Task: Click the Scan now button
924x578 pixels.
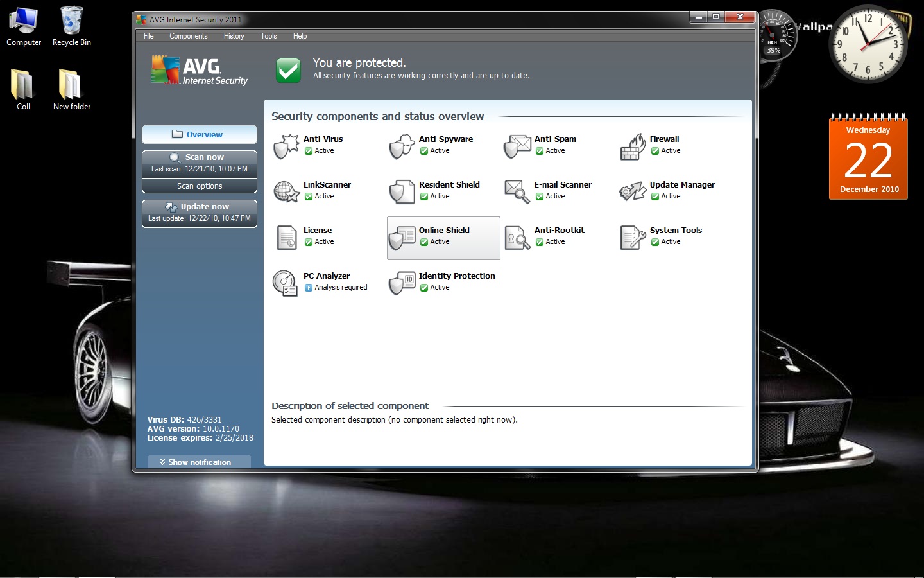Action: (x=200, y=157)
